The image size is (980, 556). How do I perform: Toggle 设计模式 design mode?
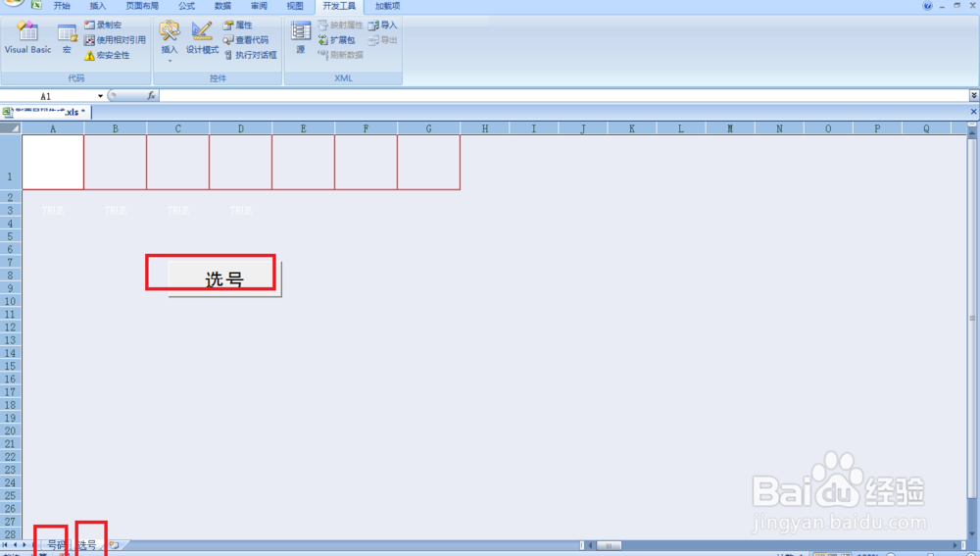point(202,37)
